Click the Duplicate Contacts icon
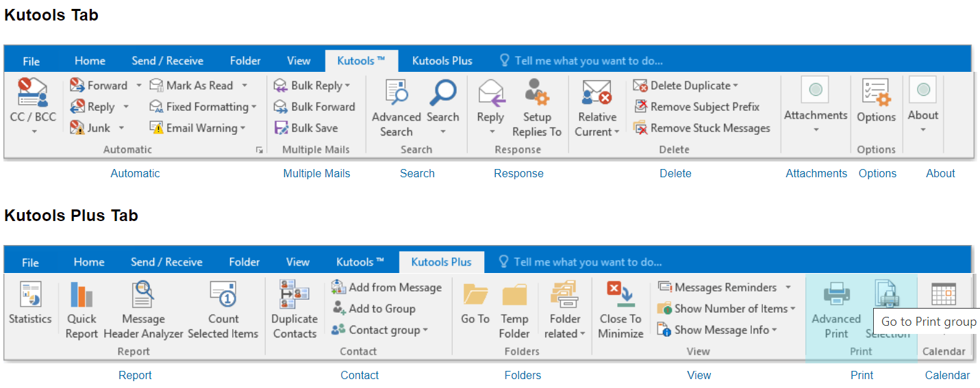The image size is (980, 388). (294, 295)
